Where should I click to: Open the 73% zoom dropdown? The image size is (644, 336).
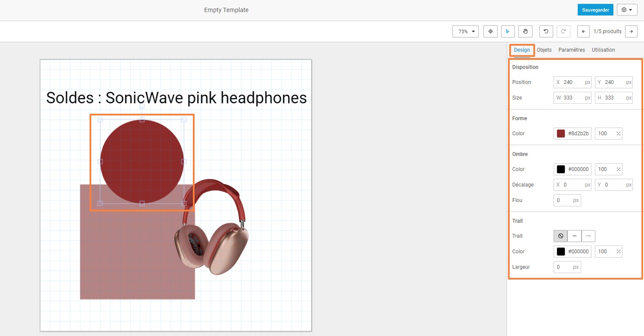465,31
